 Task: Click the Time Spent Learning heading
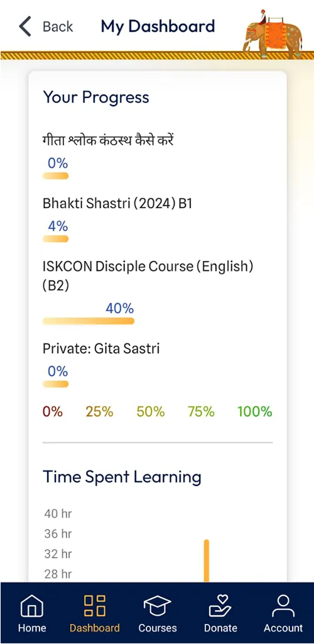point(122,477)
